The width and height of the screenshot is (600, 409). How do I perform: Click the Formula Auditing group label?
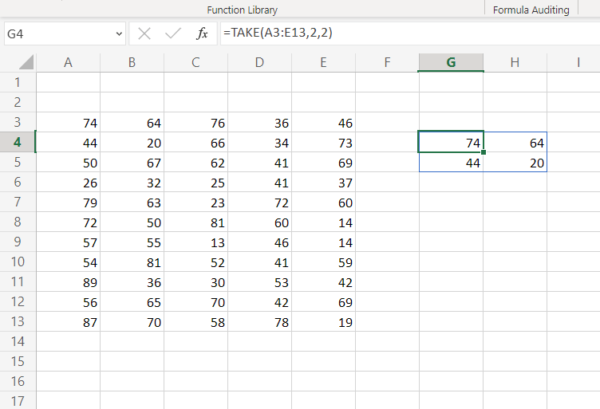click(x=531, y=10)
